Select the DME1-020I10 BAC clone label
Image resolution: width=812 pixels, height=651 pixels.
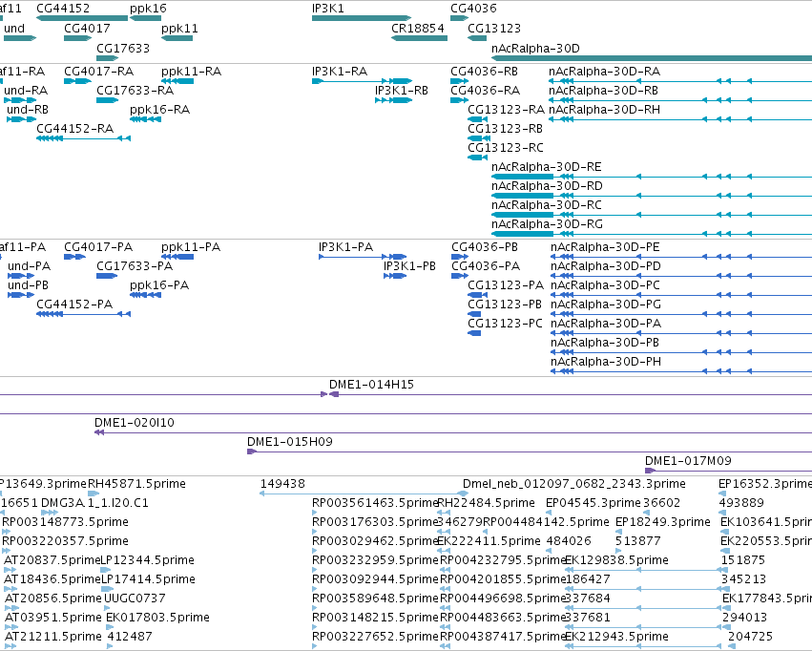[135, 423]
